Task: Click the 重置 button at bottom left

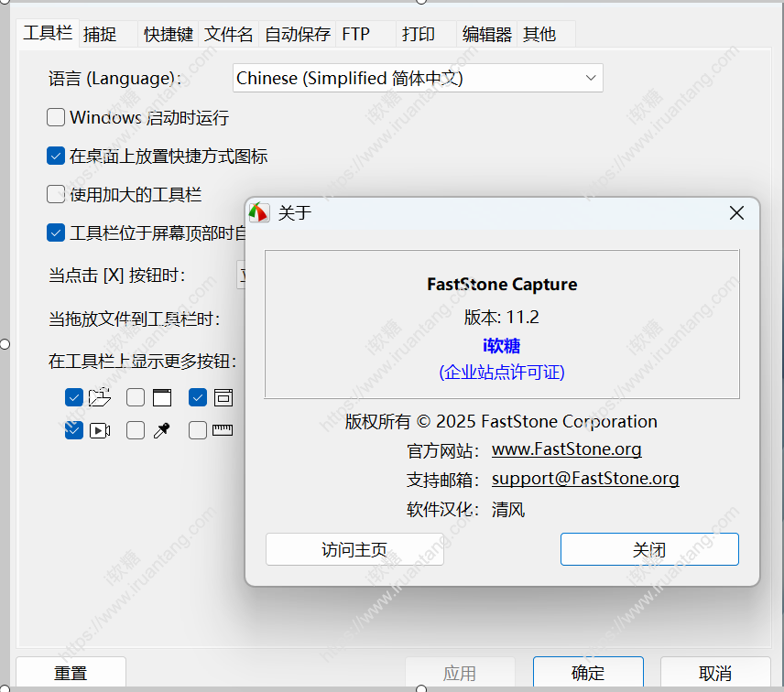Action: tap(71, 672)
